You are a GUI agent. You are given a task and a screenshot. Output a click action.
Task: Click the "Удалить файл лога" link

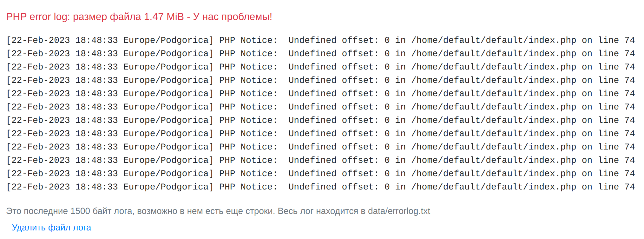tap(51, 228)
